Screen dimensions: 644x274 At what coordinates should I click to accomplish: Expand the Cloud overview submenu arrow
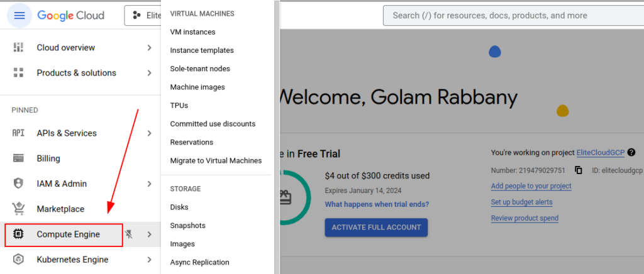click(149, 48)
